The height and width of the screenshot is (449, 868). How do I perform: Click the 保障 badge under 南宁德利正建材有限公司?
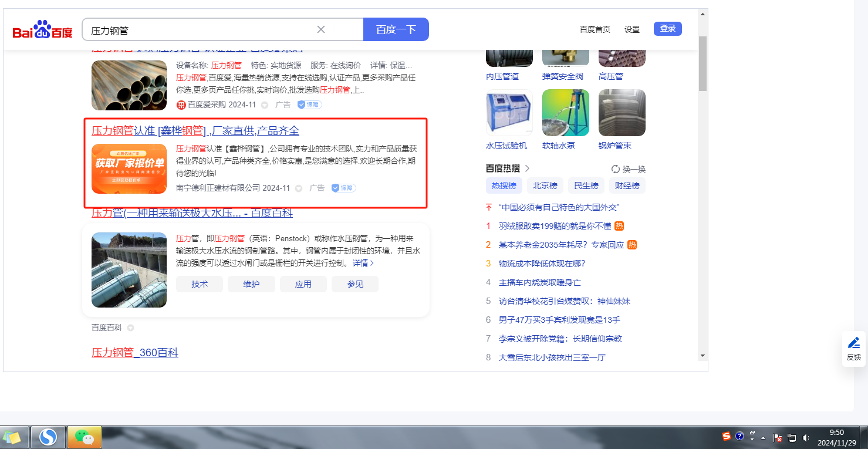click(x=343, y=188)
